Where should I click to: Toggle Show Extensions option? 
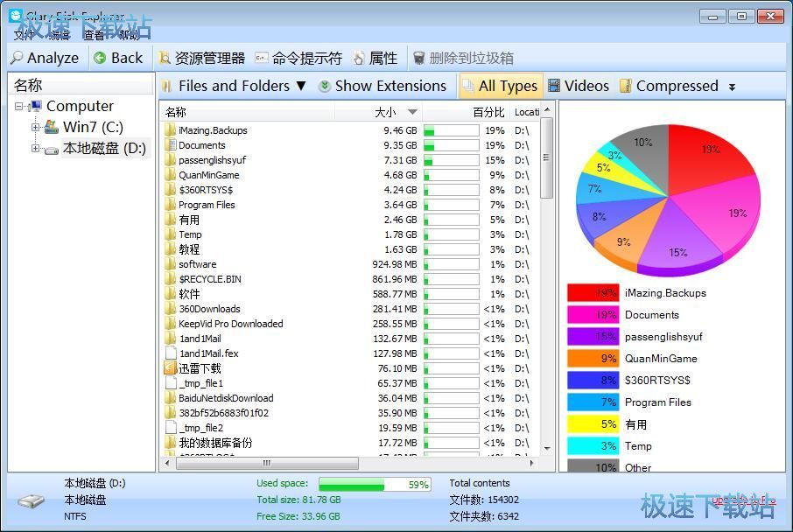(x=382, y=86)
